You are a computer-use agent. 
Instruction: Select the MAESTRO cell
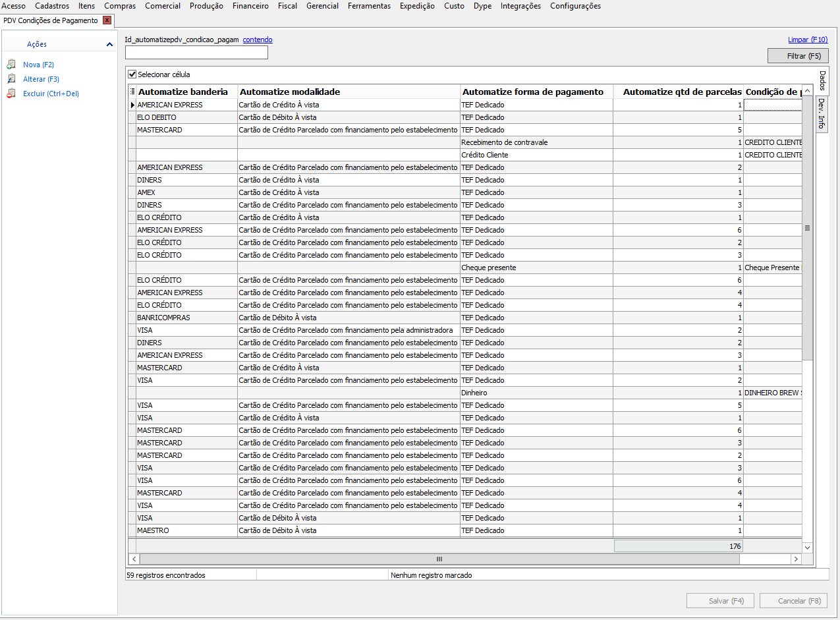186,530
